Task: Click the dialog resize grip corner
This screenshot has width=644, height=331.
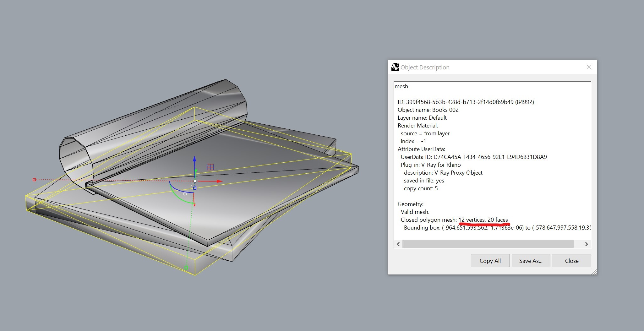Action: [594, 272]
